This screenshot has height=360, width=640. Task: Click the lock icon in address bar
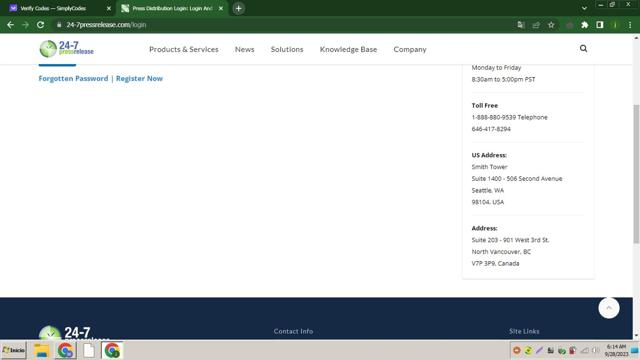click(59, 25)
